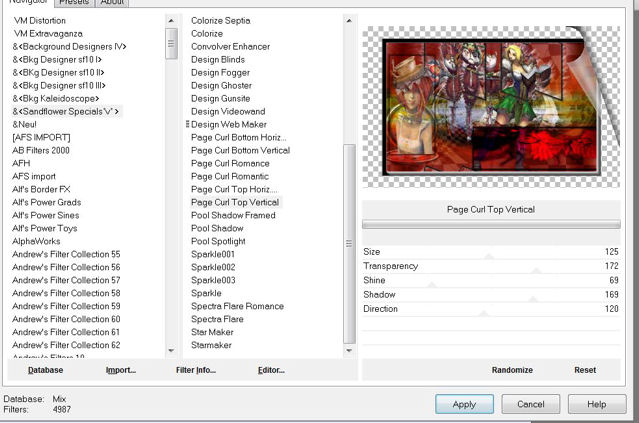The height and width of the screenshot is (423, 639).
Task: Choose Design Blinds filter
Action: click(218, 59)
